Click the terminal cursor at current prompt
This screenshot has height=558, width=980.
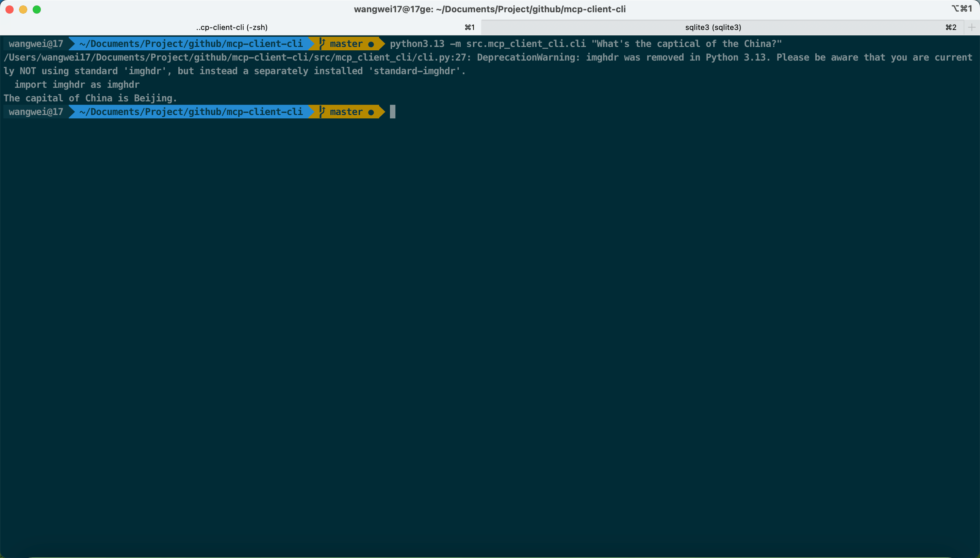point(392,112)
